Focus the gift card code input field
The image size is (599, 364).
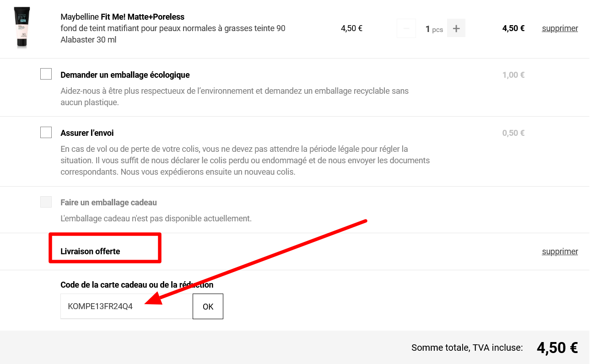pos(126,306)
